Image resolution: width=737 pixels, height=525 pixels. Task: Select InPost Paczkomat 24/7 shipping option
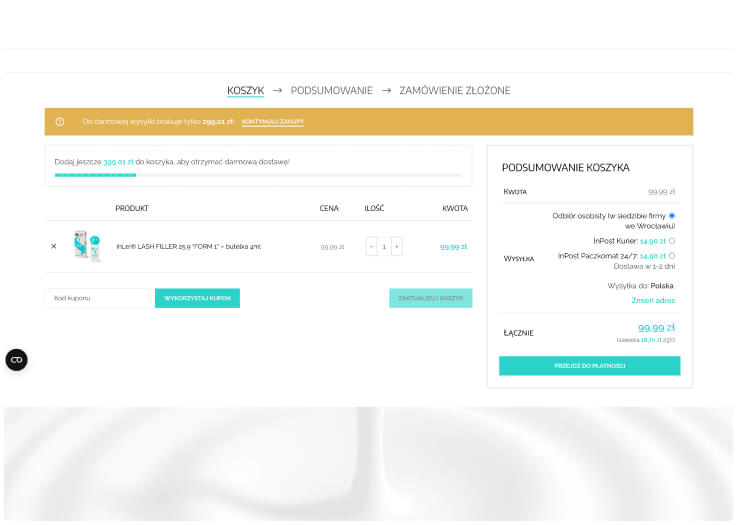point(671,256)
